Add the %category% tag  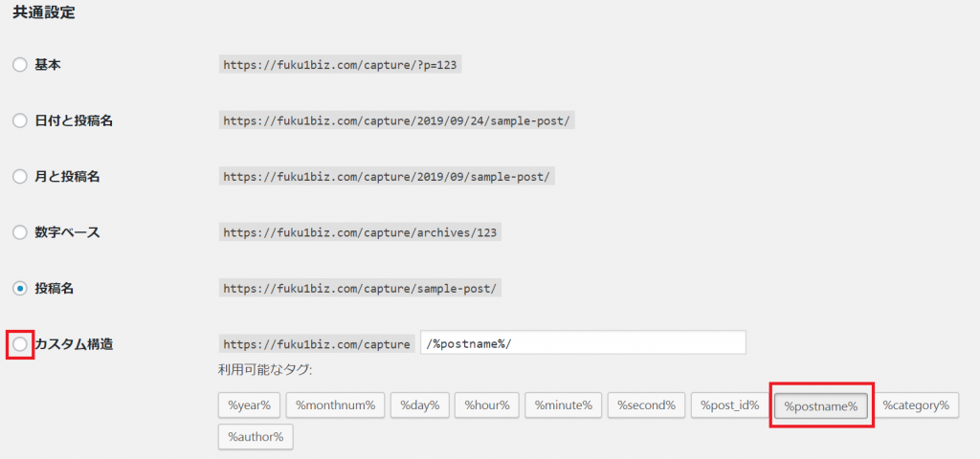pos(916,405)
